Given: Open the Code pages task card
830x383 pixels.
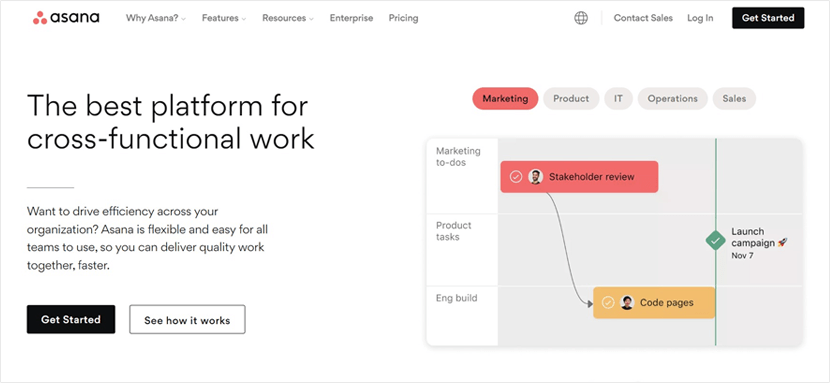Looking at the screenshot, I should click(x=654, y=303).
